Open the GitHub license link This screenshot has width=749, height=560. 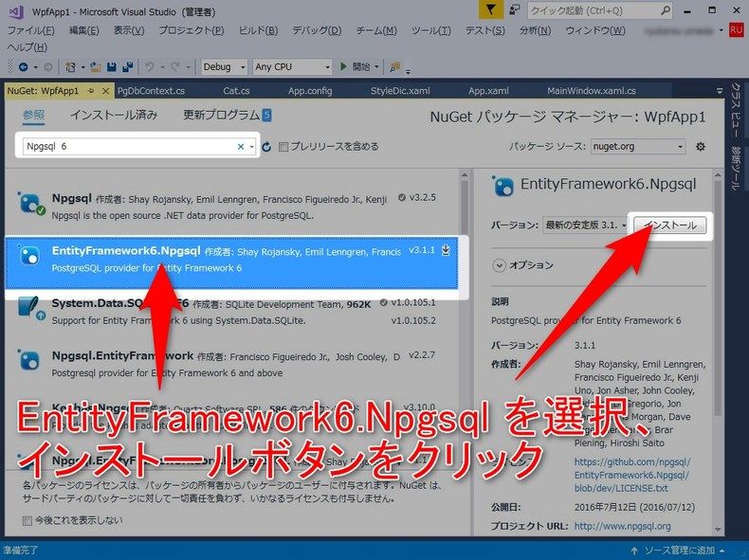[x=632, y=475]
